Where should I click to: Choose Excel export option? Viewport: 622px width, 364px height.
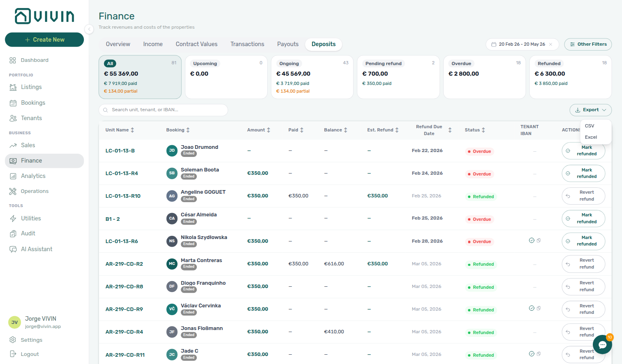(596, 137)
